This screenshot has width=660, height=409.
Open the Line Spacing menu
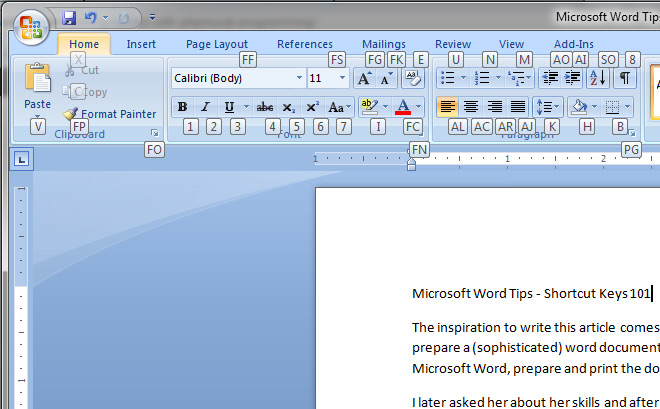point(548,107)
